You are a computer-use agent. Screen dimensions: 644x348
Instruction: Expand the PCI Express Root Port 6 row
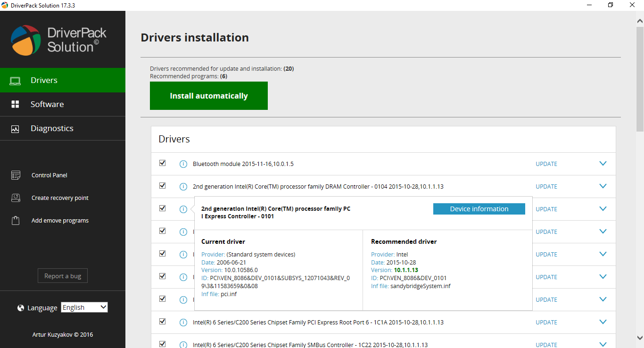603,322
